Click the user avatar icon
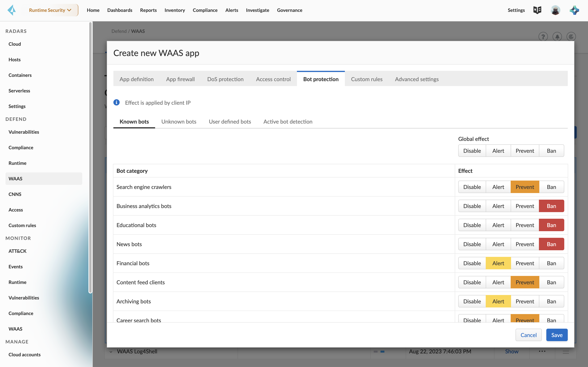 coord(555,10)
